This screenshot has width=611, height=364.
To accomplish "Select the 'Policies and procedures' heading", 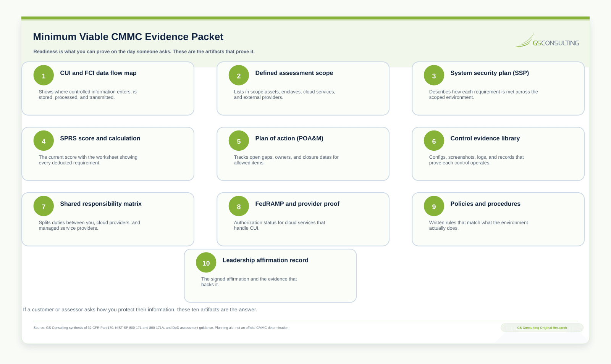I will pos(485,204).
